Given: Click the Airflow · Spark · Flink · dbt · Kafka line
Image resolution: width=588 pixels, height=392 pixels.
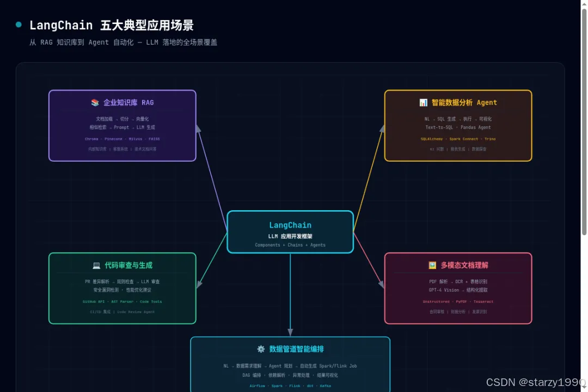Looking at the screenshot, I should tap(290, 385).
